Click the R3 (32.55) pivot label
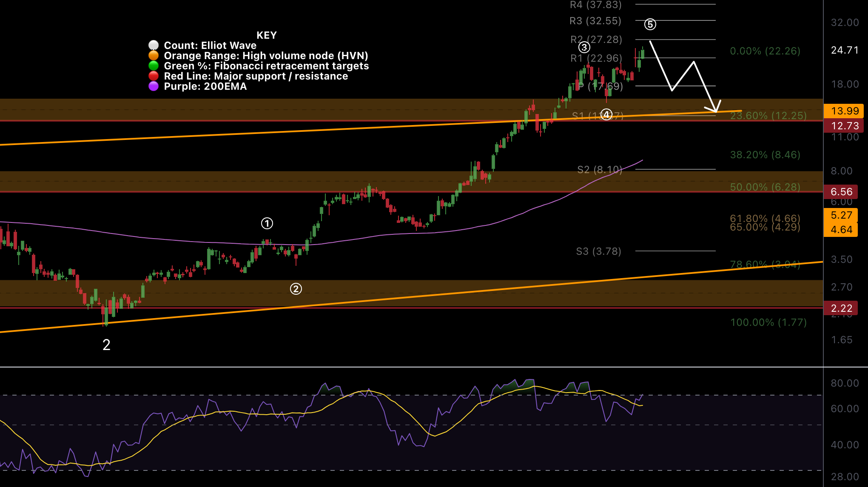The width and height of the screenshot is (868, 487). tap(595, 21)
